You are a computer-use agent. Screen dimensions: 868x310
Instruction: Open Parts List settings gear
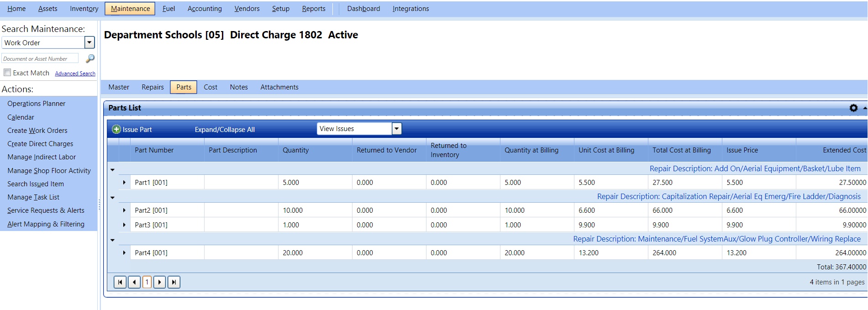click(x=853, y=108)
